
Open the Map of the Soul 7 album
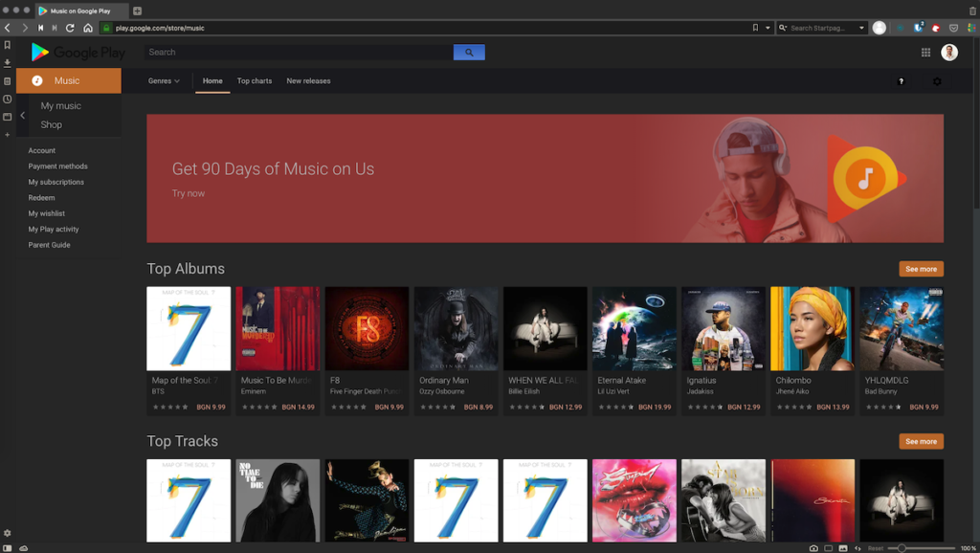(188, 328)
